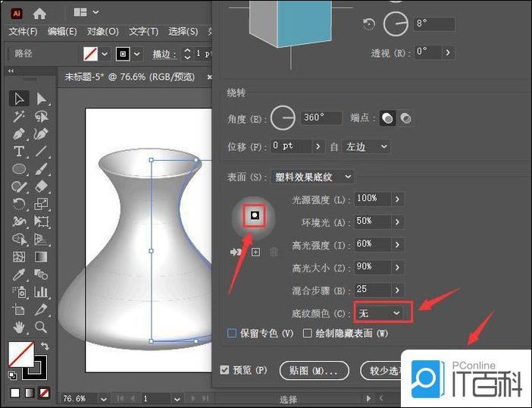Viewport: 532px width, 408px height.
Task: Expand workspace layout switcher arrow
Action: pyautogui.click(x=96, y=12)
